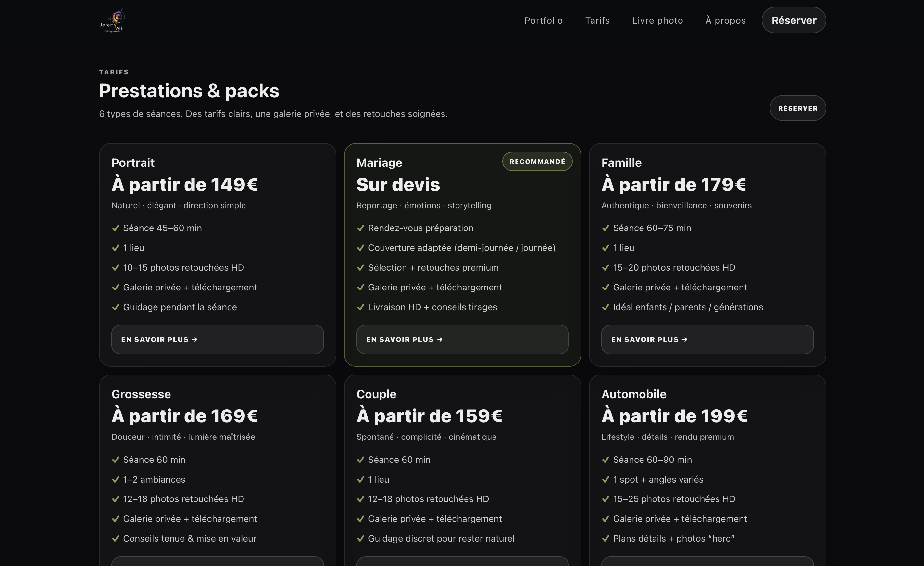Click the checkmark beside 15–25 photos retouchées HD
Image resolution: width=924 pixels, height=566 pixels.
pyautogui.click(x=605, y=499)
